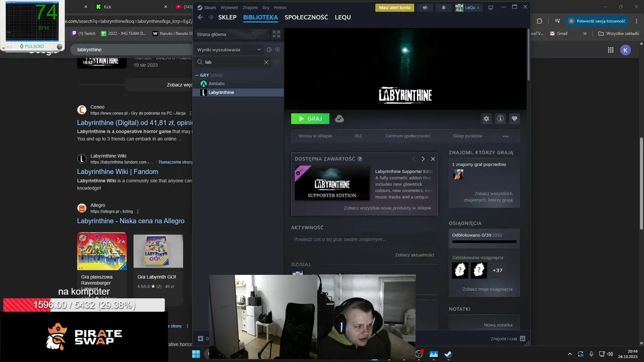The image size is (644, 362).
Task: Open Zobacz moje osiągnięcia link
Action: 488,289
